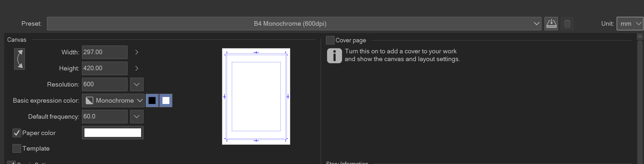644x164 pixels.
Task: Click the vertical scrollbar up arrow
Action: [640, 36]
